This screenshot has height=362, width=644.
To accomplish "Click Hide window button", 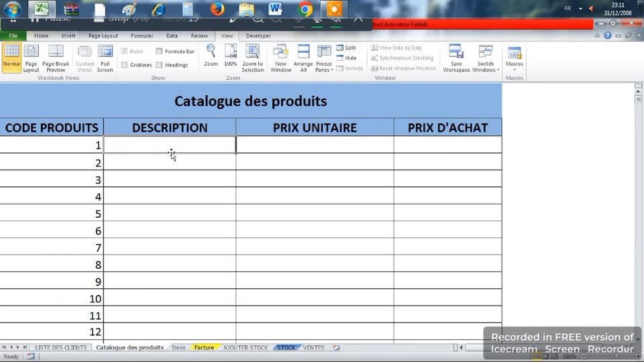I will [346, 58].
